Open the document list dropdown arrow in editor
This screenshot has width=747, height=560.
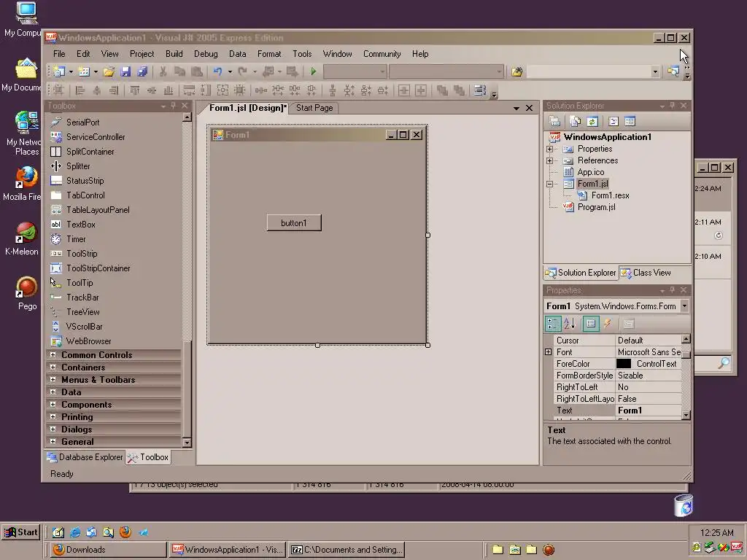point(516,109)
